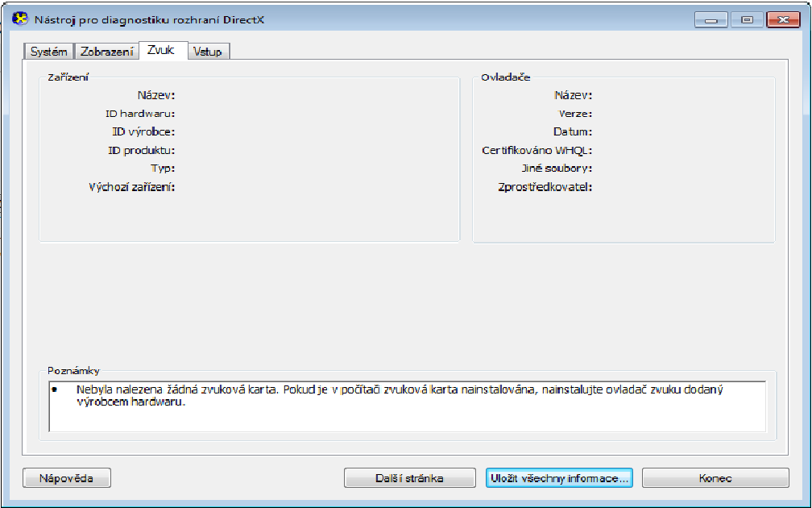This screenshot has height=508, width=812.
Task: Go to the Vstup tab
Action: point(208,52)
